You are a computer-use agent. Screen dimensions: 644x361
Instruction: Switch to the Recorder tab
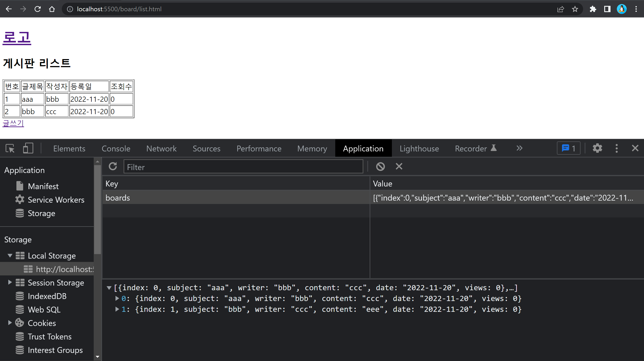click(x=475, y=148)
